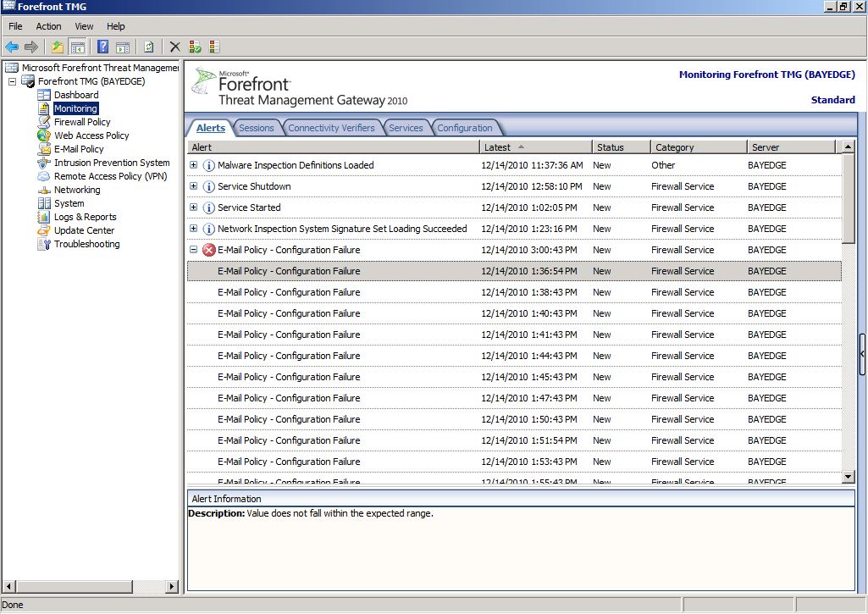Open the Help menu
The width and height of the screenshot is (868, 614).
pos(116,26)
